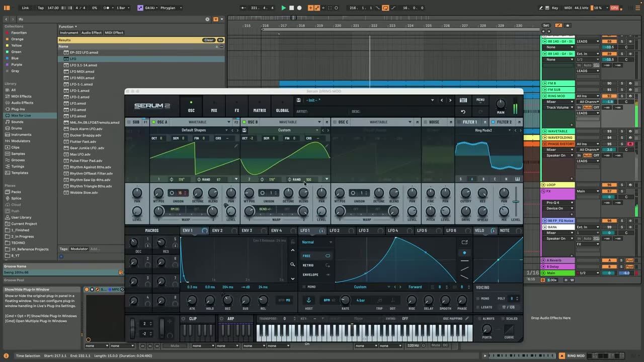
Task: Open the Serum preset browser icon
Action: pyautogui.click(x=463, y=100)
